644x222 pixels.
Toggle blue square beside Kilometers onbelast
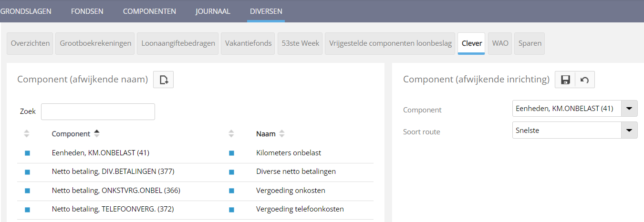231,153
